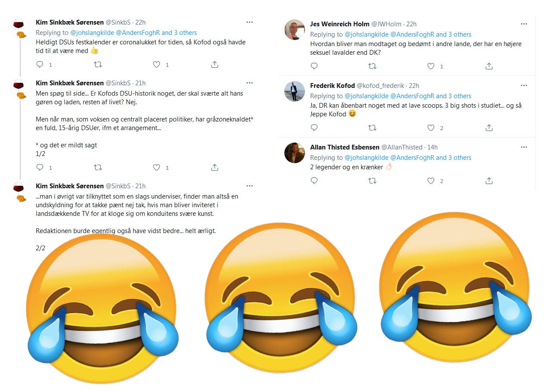Share Jes Weinreich Holm's tweet

coord(489,66)
